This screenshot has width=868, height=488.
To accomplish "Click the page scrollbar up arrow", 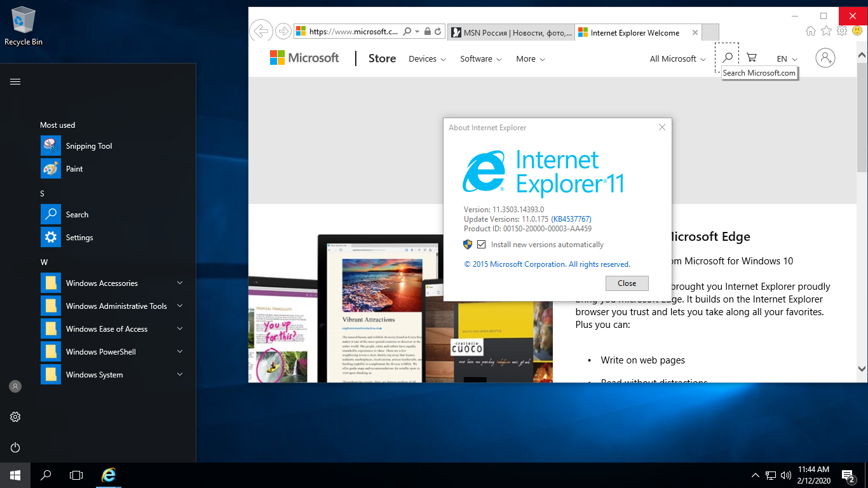I will [x=862, y=56].
